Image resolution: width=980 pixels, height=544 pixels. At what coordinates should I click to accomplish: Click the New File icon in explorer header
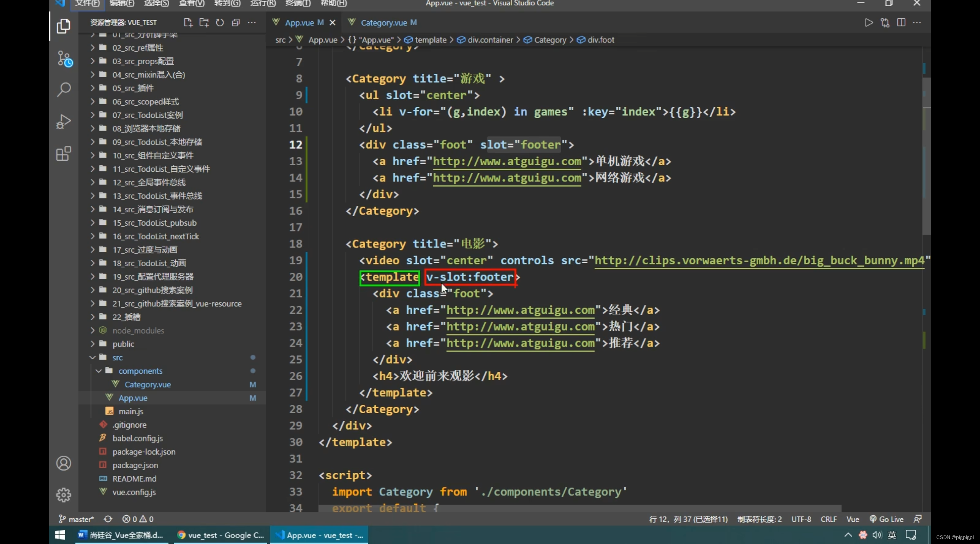[188, 23]
